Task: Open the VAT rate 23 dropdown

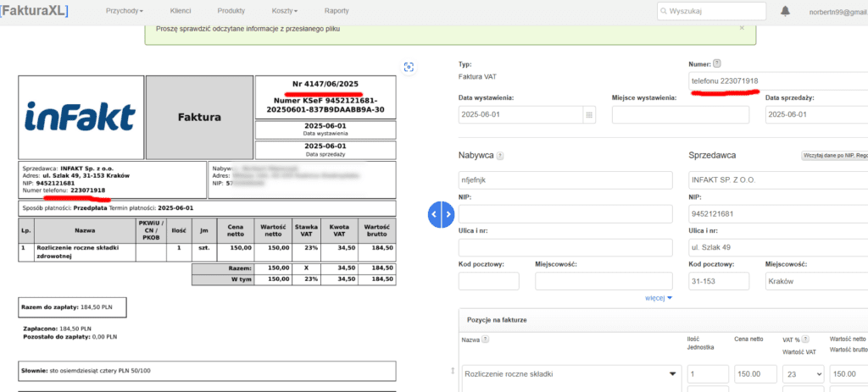Action: tap(802, 374)
